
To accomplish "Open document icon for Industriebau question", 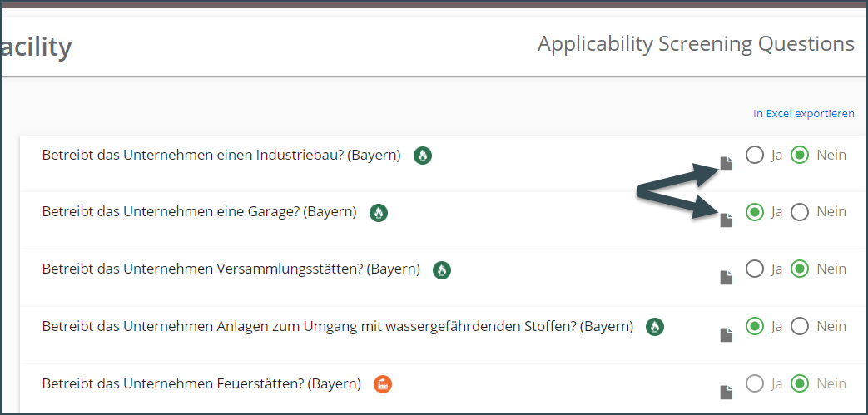I will [x=727, y=164].
